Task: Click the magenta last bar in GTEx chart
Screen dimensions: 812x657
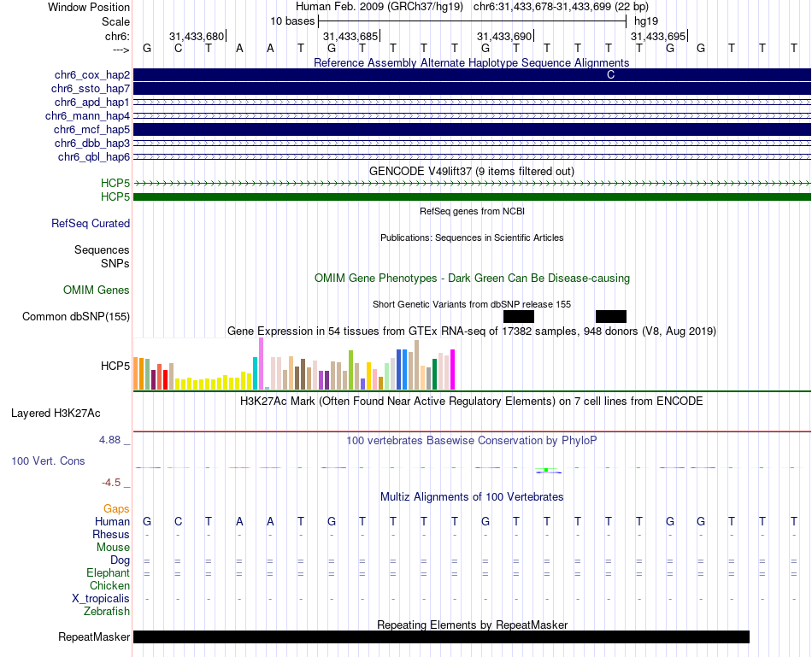Action: (x=453, y=370)
